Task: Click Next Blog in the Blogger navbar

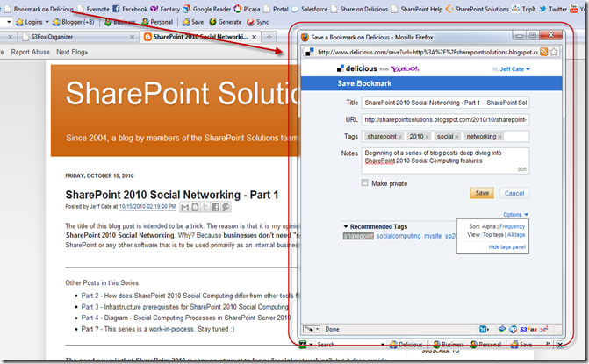Action: click(x=75, y=53)
